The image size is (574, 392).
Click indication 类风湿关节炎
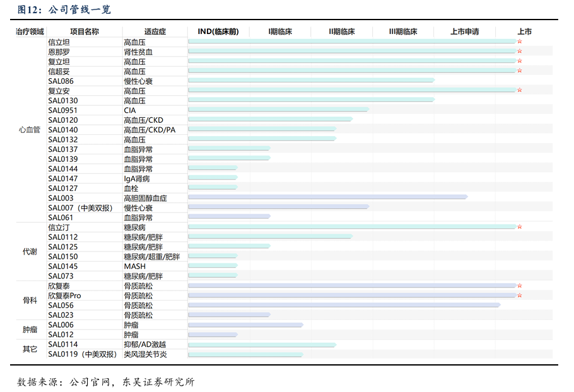145,354
